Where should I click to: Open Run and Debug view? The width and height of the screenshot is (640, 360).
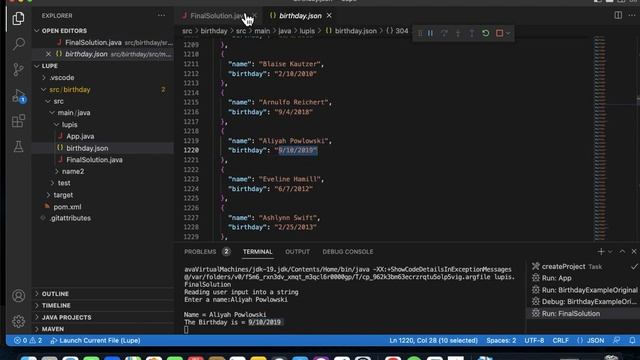[18, 96]
